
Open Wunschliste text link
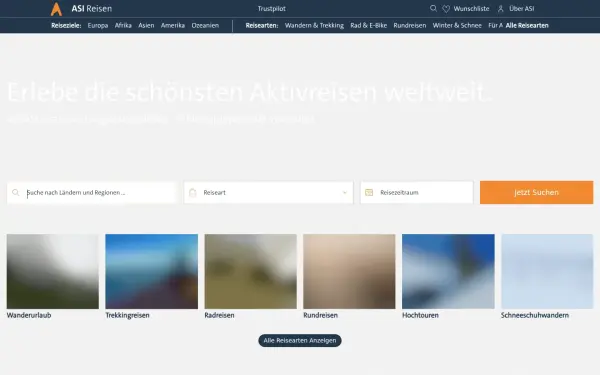point(471,8)
